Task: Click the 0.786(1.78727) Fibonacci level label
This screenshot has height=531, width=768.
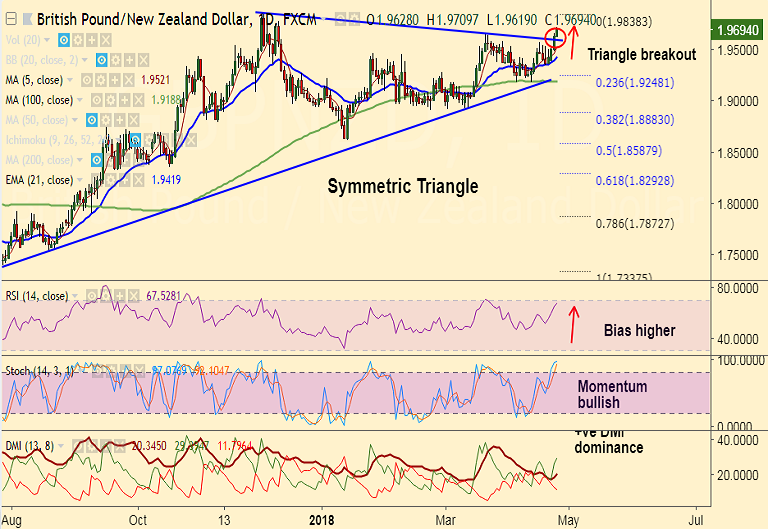Action: point(635,223)
